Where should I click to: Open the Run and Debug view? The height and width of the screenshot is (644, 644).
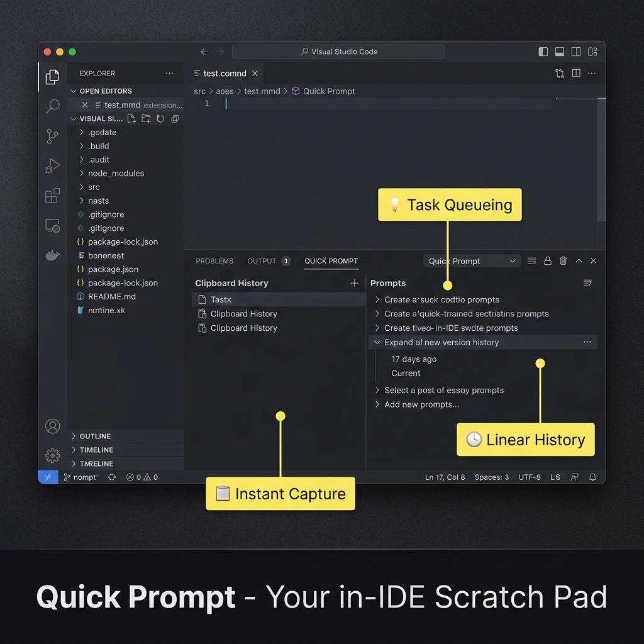(53, 165)
